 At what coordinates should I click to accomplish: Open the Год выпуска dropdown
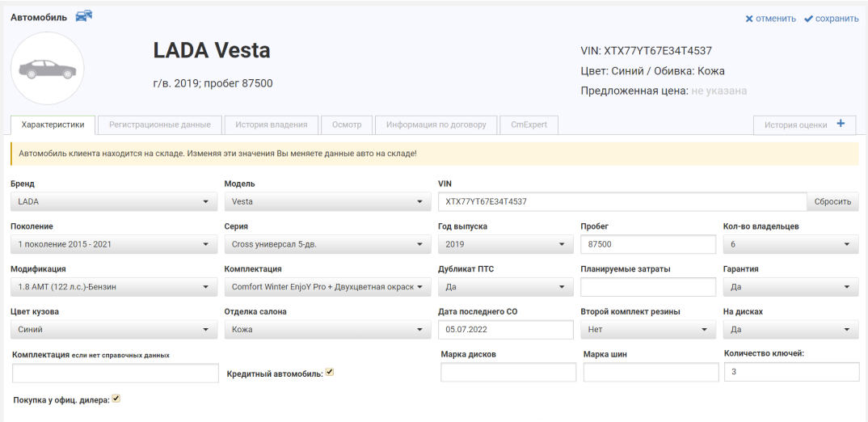tap(505, 244)
